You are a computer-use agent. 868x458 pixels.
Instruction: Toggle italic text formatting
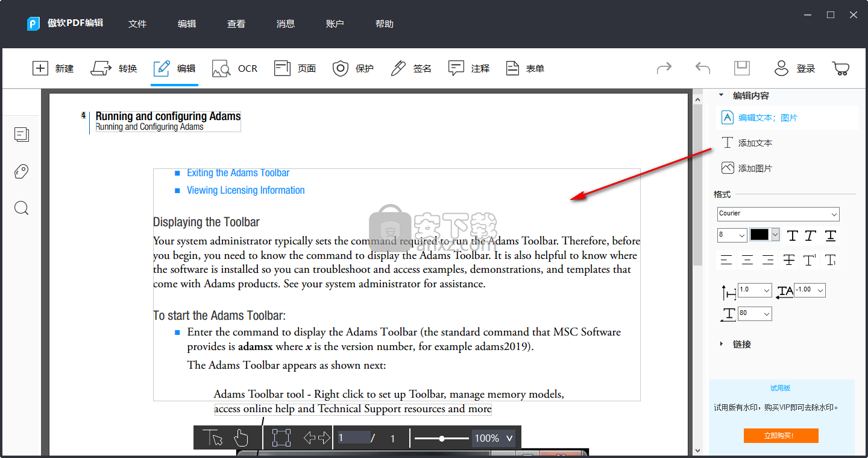(811, 235)
